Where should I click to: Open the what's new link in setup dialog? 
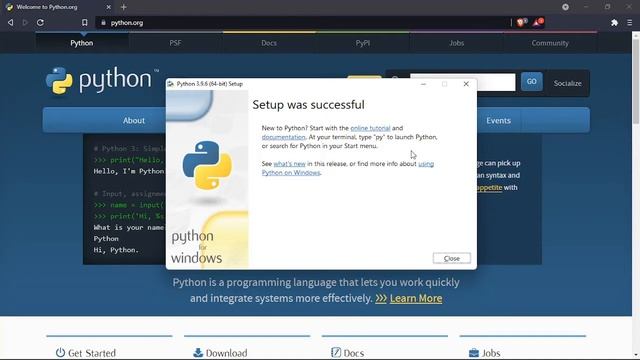pos(289,164)
